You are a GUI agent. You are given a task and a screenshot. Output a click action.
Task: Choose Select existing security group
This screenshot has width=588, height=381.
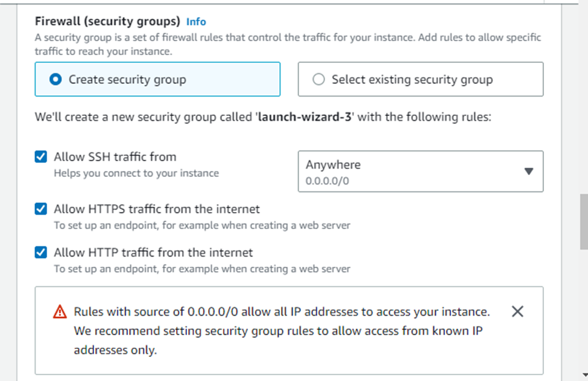point(319,80)
